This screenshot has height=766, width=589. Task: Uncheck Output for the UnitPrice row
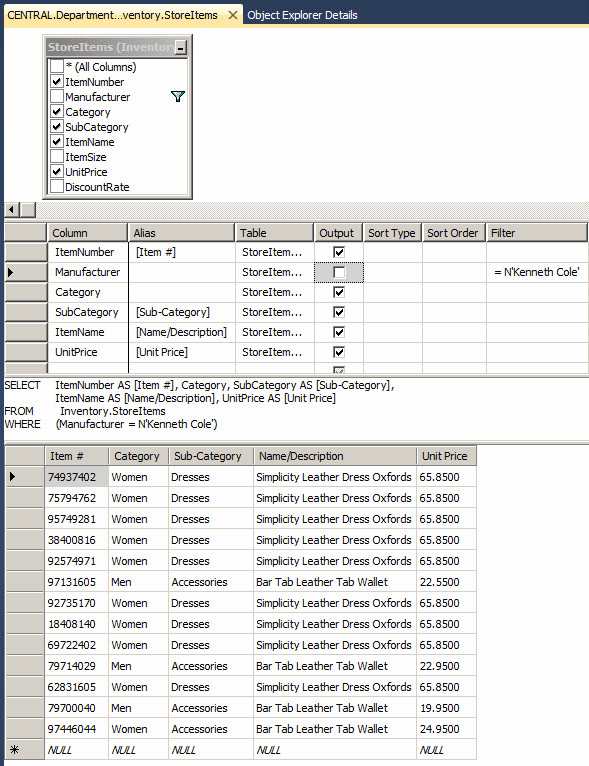(x=339, y=352)
